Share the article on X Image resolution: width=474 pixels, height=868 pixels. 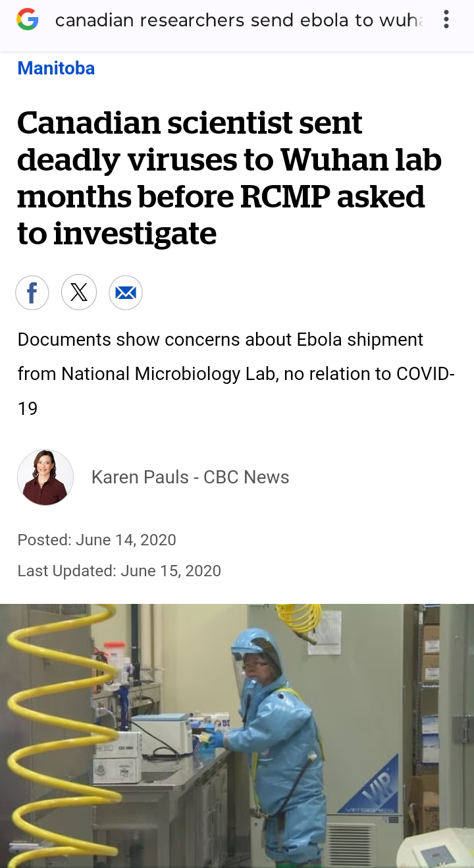(x=79, y=292)
